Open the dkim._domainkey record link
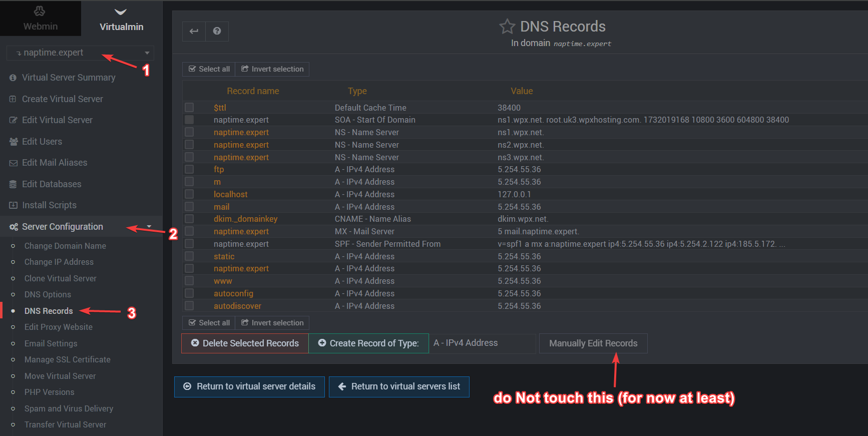The image size is (868, 436). click(x=245, y=219)
